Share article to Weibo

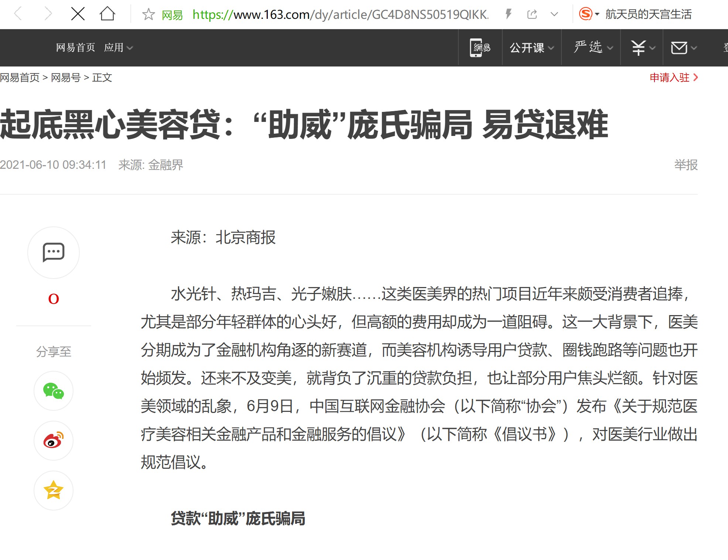point(54,441)
